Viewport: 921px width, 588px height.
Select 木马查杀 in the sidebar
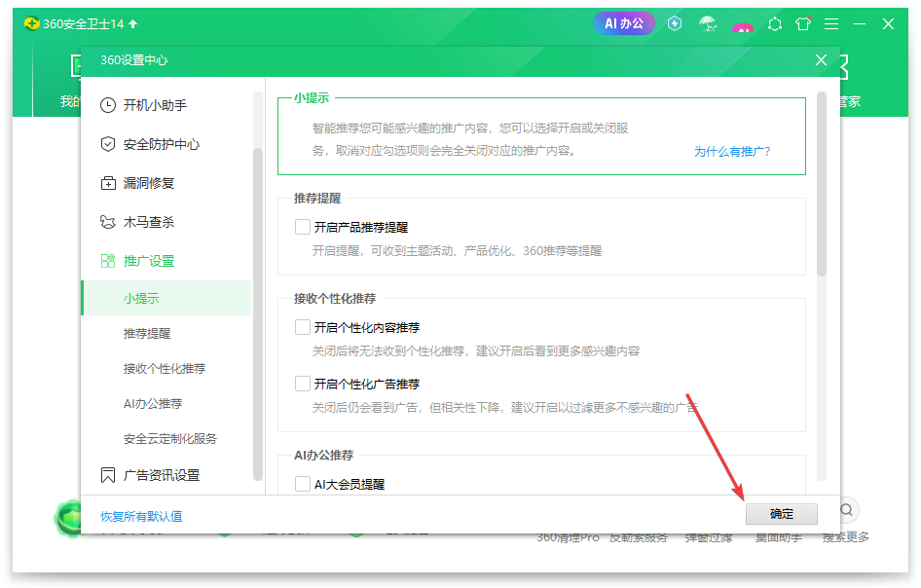click(150, 222)
